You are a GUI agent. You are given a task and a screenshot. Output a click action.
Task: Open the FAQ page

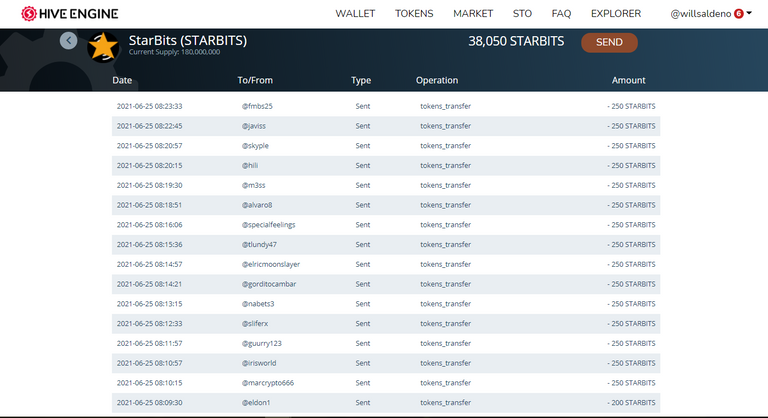click(x=561, y=14)
